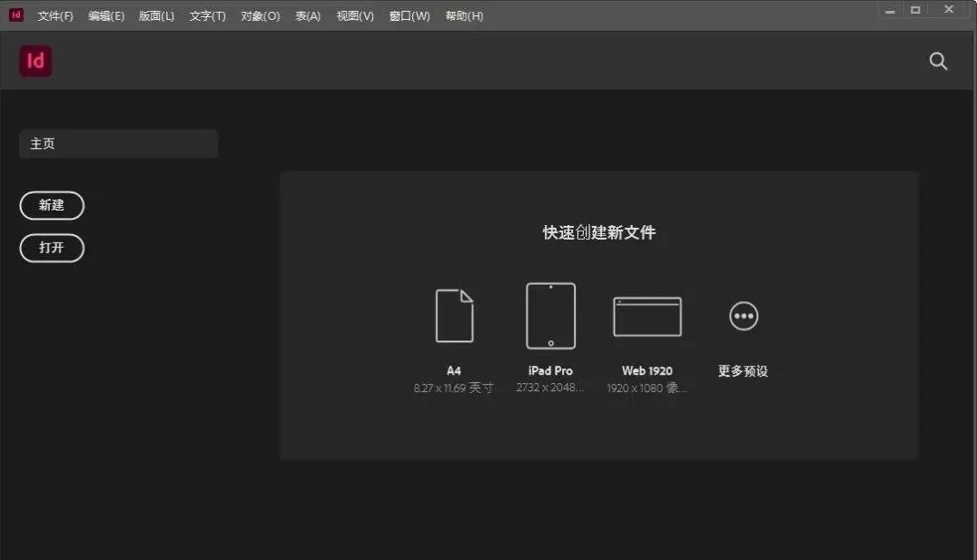Image resolution: width=977 pixels, height=560 pixels.
Task: Open the 表 menu
Action: pos(308,15)
